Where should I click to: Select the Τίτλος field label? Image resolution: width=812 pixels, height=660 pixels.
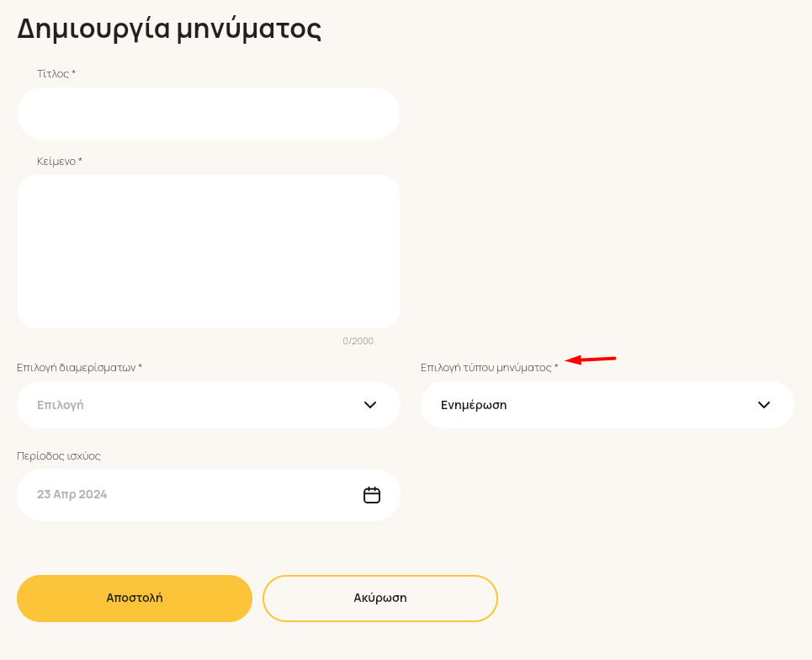click(56, 73)
